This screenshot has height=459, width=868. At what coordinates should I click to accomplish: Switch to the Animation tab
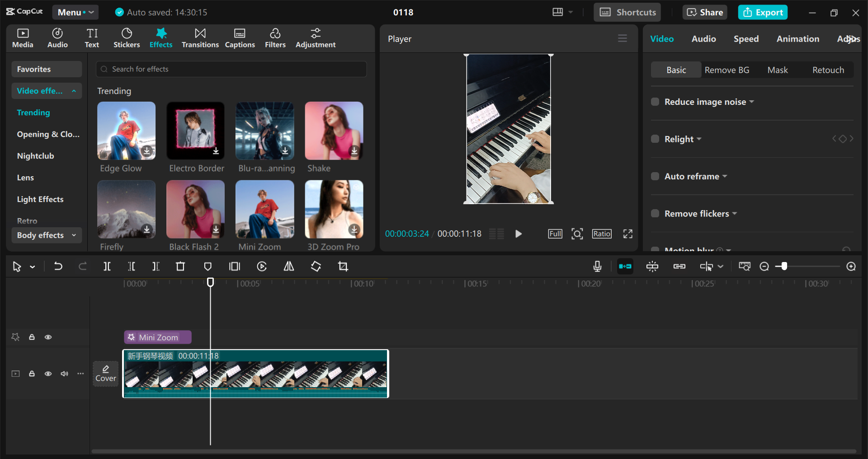[x=798, y=39]
